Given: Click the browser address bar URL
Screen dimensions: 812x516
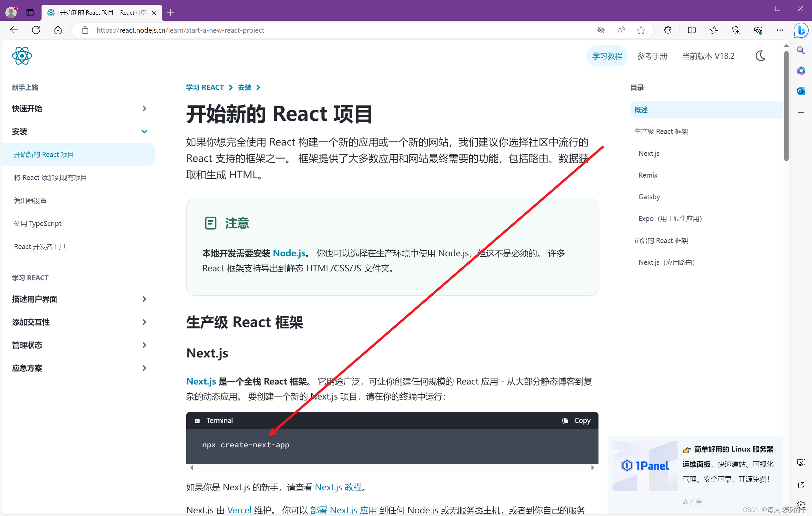Looking at the screenshot, I should tap(180, 30).
